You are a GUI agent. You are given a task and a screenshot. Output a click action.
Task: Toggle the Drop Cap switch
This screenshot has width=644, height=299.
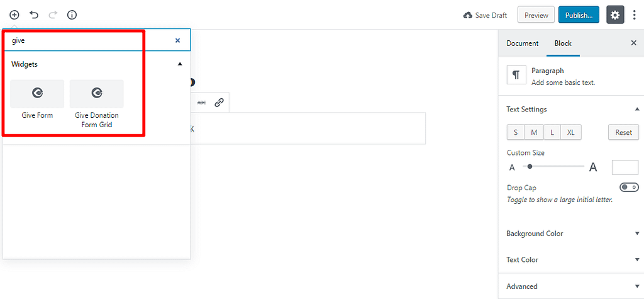[629, 187]
